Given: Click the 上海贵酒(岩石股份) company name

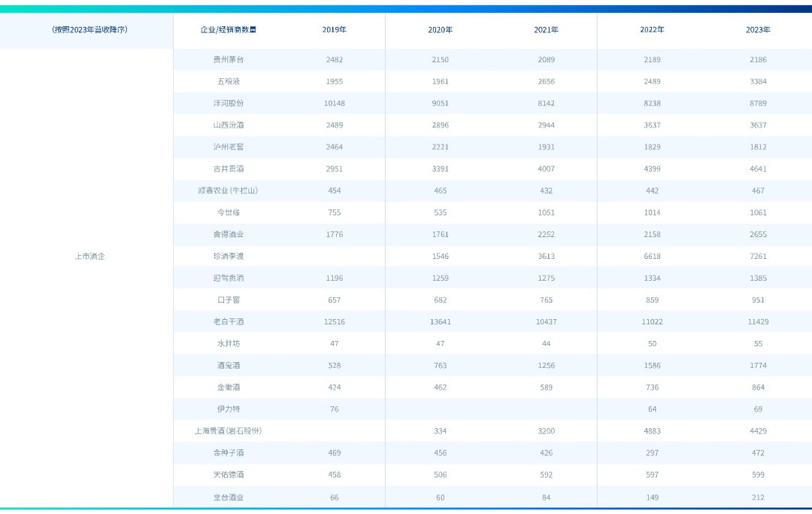Looking at the screenshot, I should [229, 430].
